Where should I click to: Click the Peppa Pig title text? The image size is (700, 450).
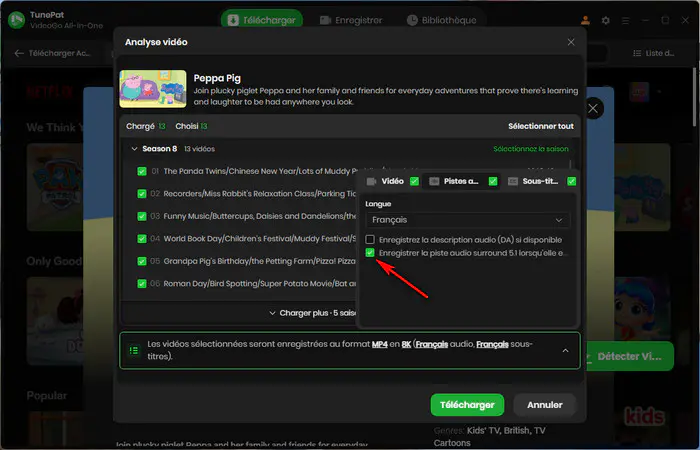[x=217, y=78]
